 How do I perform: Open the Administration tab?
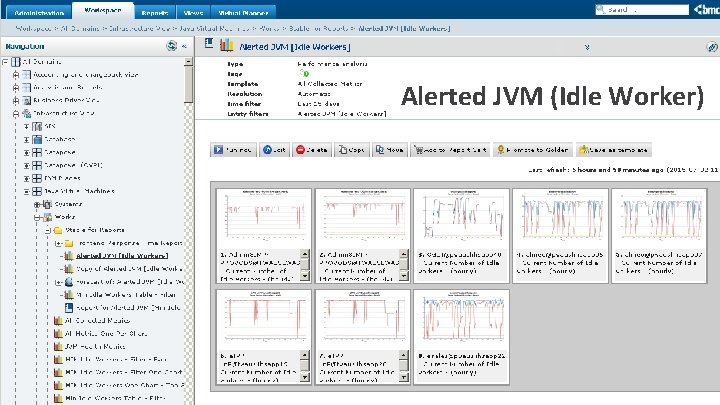(x=39, y=12)
